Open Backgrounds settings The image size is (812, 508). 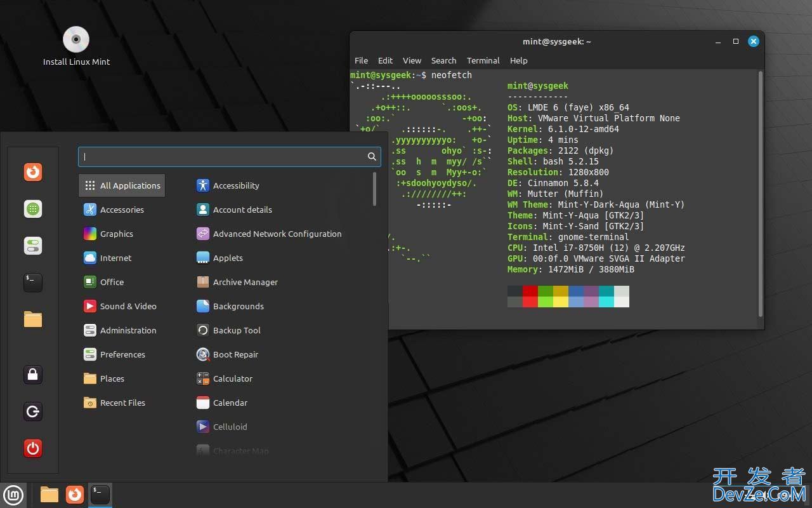230,306
